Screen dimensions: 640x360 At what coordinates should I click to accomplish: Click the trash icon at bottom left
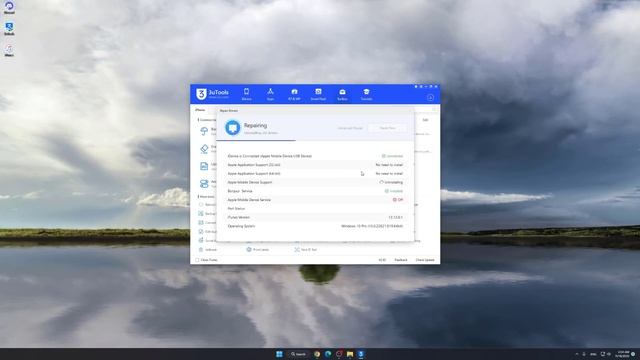coord(201,249)
